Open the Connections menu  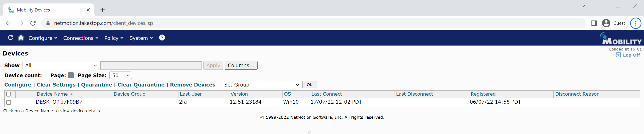click(x=80, y=38)
